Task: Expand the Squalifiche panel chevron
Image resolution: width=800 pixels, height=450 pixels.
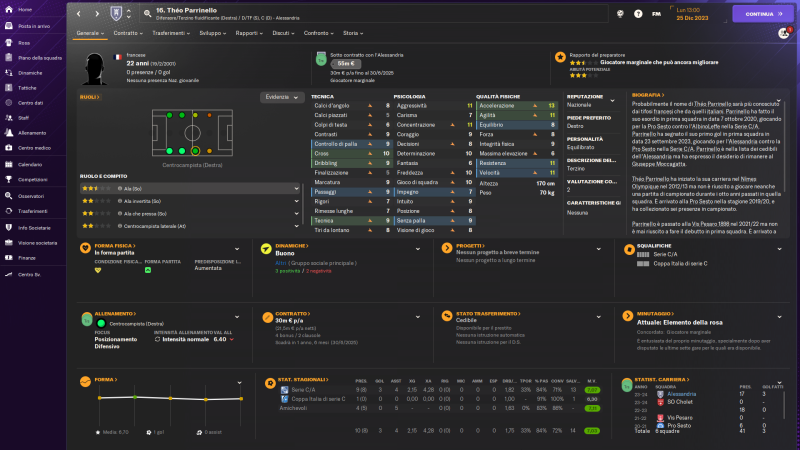Action: pos(780,249)
